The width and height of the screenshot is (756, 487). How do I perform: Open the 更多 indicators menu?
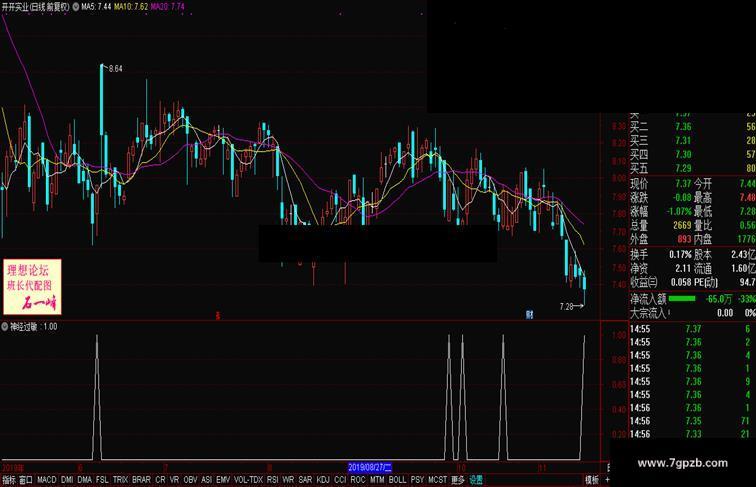pos(458,480)
